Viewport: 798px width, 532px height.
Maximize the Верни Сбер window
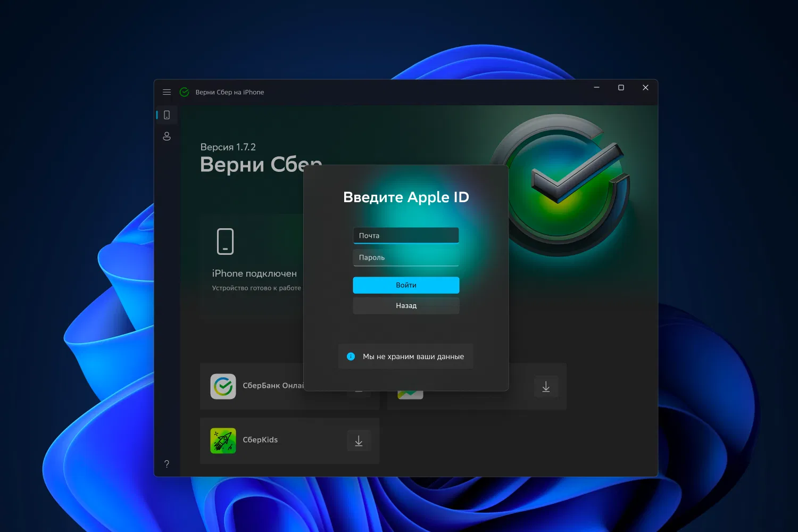pos(621,88)
